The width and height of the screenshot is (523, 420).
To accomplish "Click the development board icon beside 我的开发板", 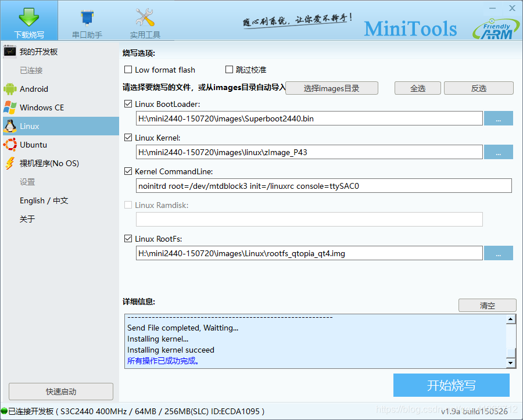I will (x=10, y=51).
